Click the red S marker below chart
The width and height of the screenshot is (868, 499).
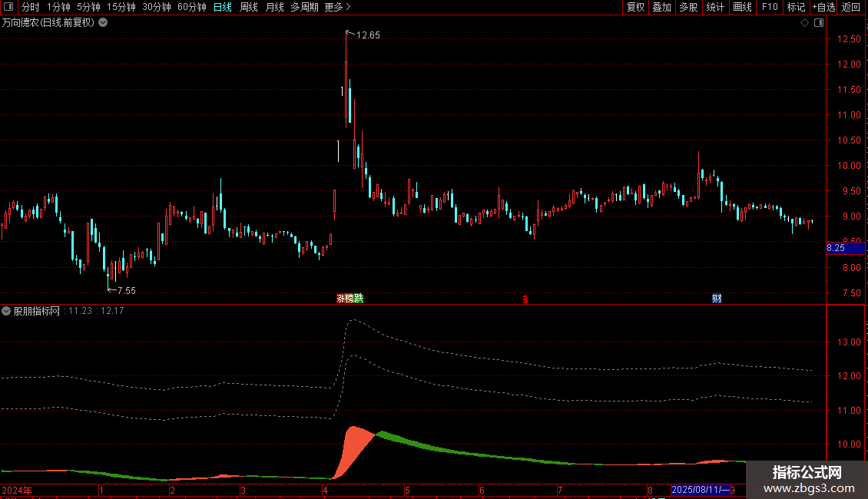click(525, 299)
